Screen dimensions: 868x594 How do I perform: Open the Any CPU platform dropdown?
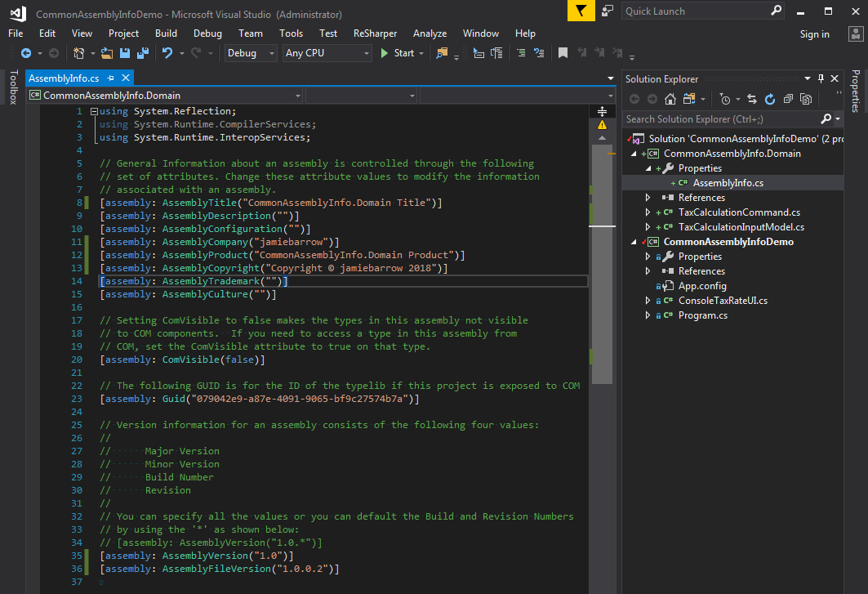point(327,53)
